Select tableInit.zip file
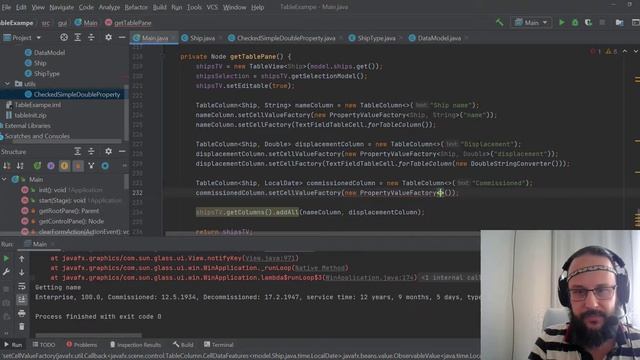The height and width of the screenshot is (360, 640). click(30, 115)
